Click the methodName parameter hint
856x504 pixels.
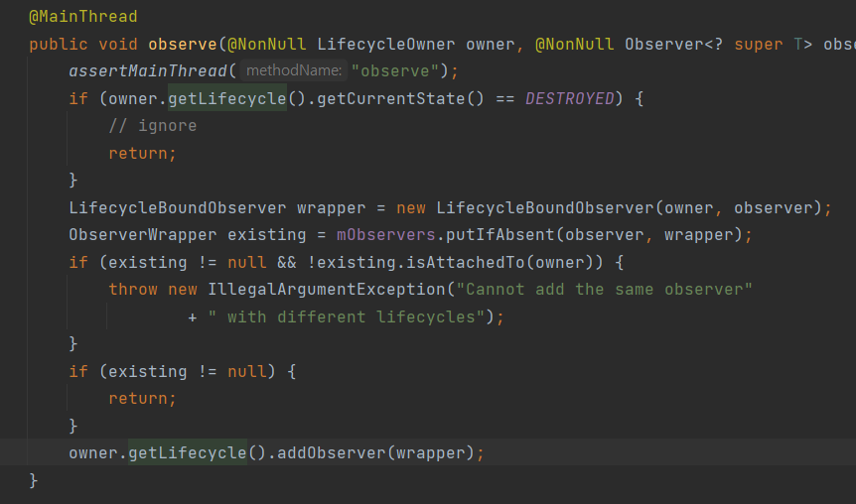pos(294,70)
